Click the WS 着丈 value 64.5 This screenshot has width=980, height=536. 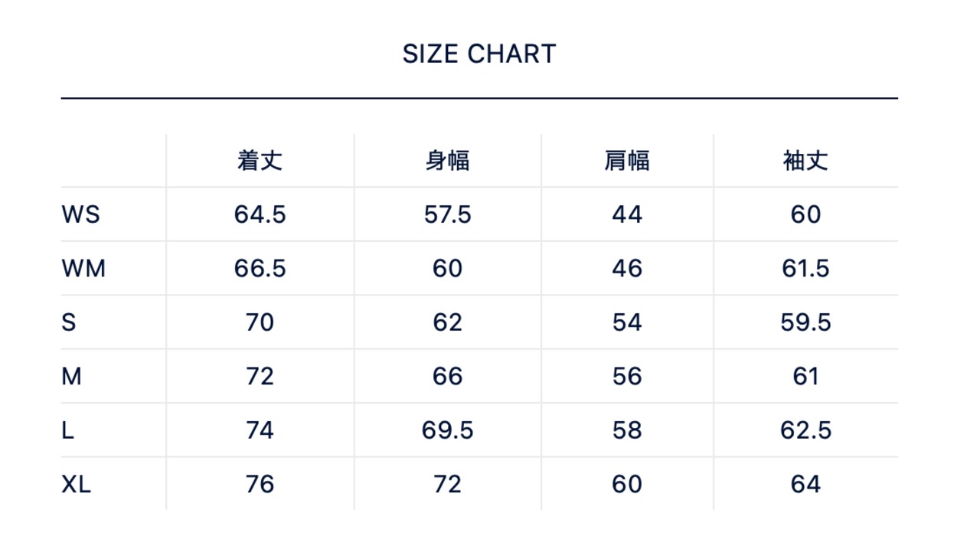[260, 214]
